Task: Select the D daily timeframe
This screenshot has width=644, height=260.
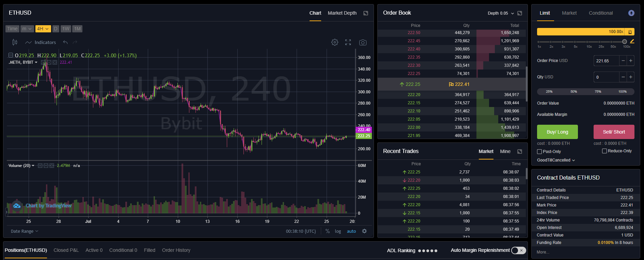Action: click(56, 29)
